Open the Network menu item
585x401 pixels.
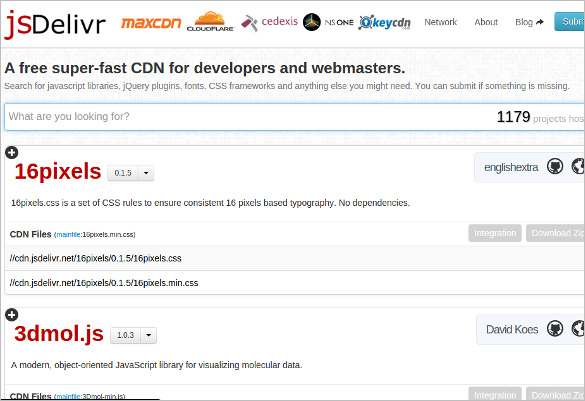point(441,22)
